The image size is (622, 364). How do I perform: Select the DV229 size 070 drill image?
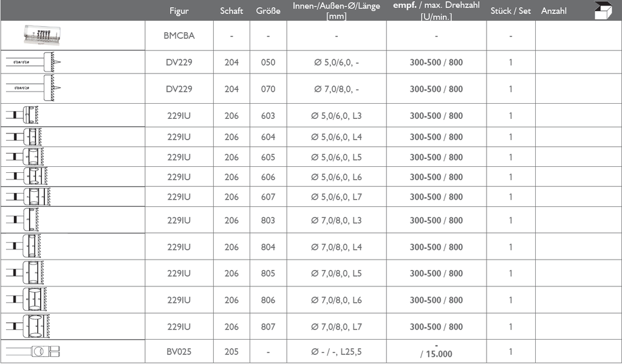pyautogui.click(x=33, y=88)
